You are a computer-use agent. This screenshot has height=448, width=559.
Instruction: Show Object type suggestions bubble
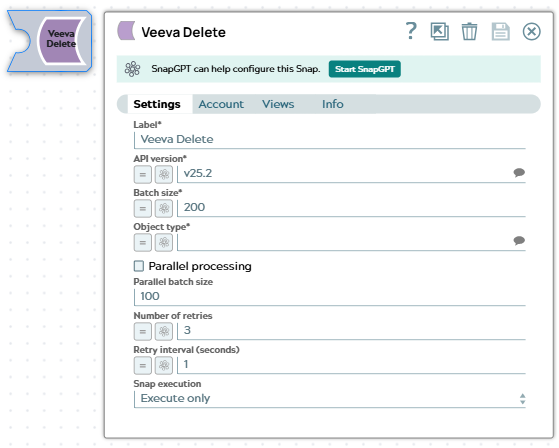point(519,241)
